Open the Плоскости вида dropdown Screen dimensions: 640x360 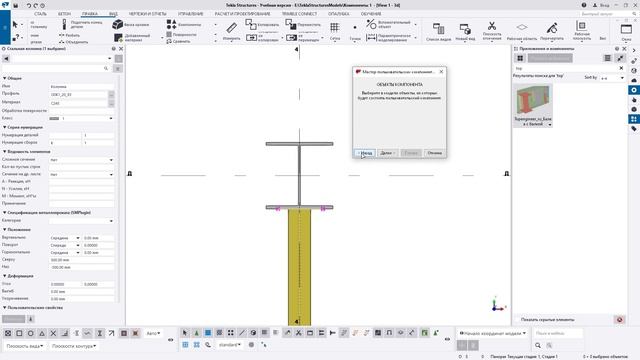coord(24,346)
